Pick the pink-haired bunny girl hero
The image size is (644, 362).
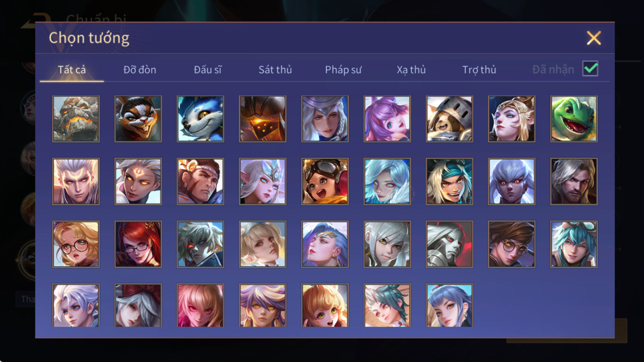[x=387, y=119]
